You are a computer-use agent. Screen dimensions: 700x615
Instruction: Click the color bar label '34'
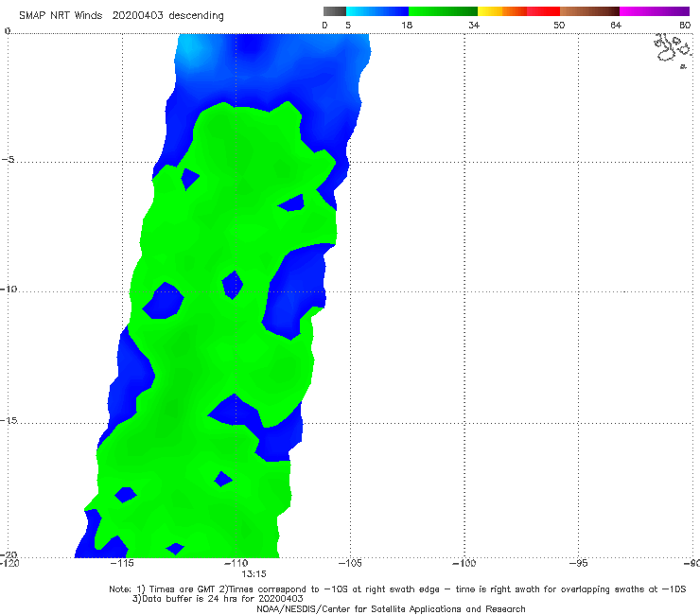(x=474, y=26)
